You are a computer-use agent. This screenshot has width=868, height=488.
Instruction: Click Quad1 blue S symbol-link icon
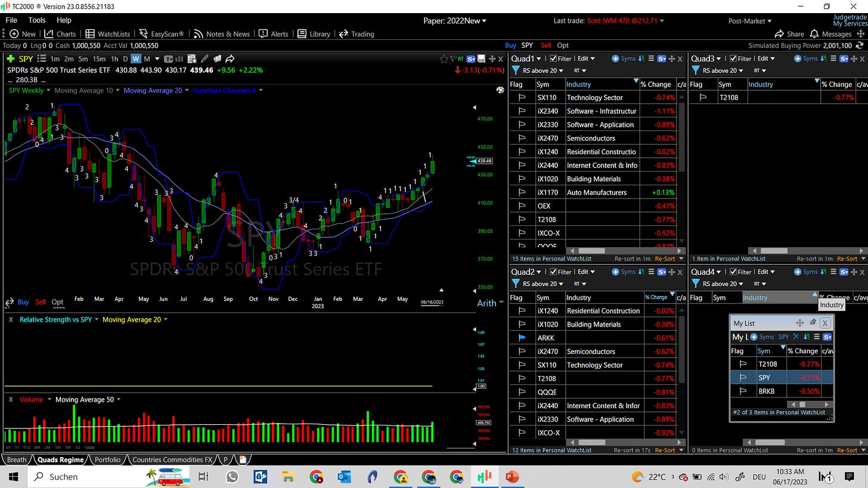661,58
